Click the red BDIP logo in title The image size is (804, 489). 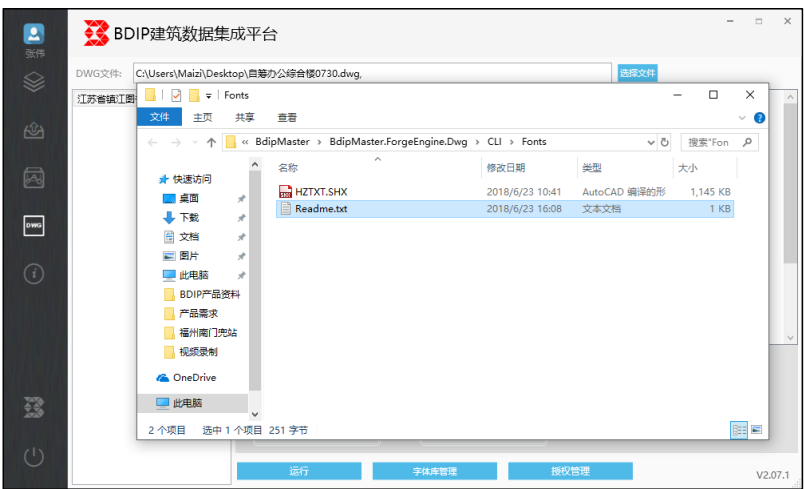click(96, 33)
